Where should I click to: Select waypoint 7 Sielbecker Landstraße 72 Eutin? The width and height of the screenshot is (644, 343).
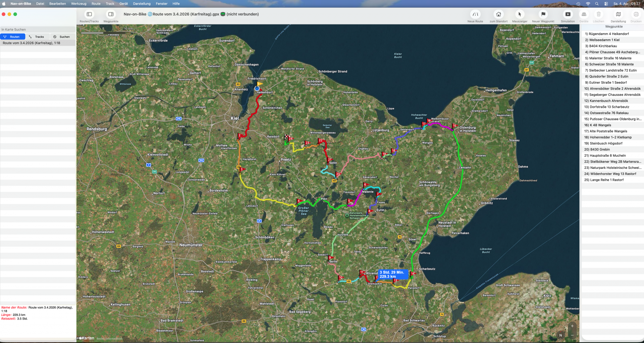612,70
